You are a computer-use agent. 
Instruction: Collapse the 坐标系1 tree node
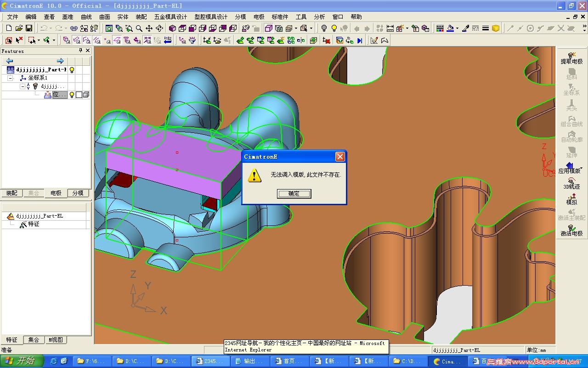point(10,78)
